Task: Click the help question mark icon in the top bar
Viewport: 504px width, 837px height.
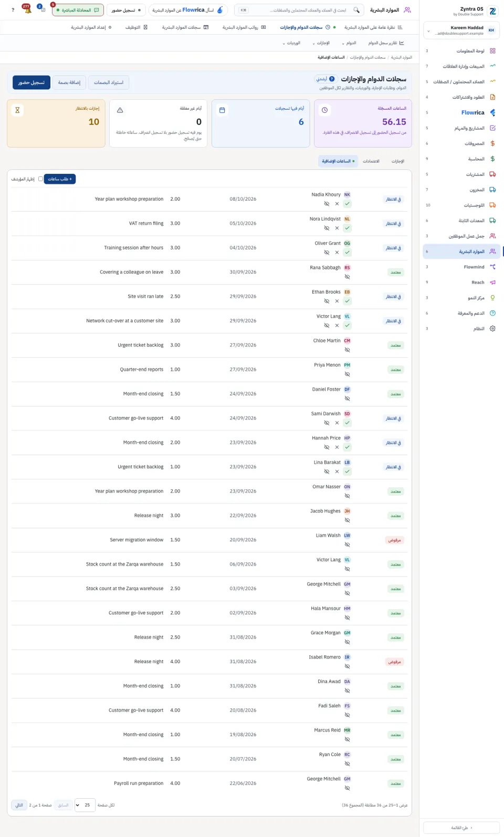Action: click(x=13, y=10)
